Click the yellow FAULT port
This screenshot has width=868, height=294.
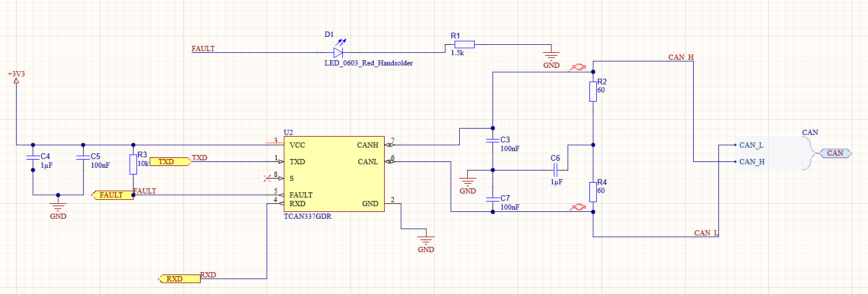pyautogui.click(x=112, y=195)
